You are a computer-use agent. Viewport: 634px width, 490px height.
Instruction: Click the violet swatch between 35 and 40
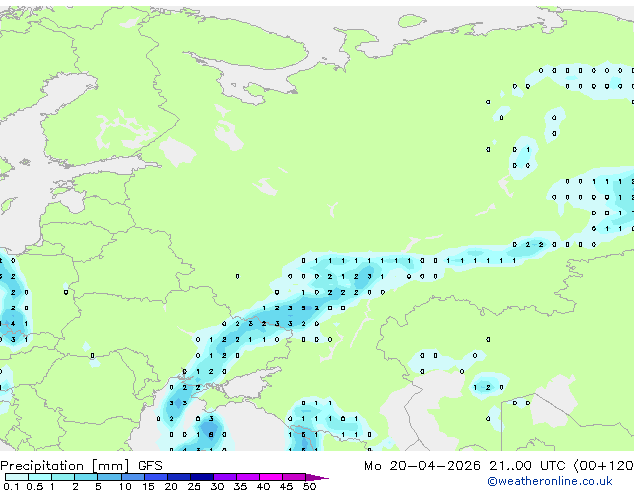pyautogui.click(x=247, y=477)
